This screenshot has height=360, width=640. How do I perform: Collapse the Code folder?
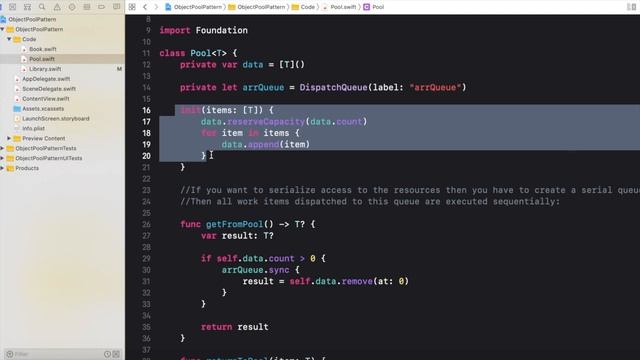(x=9, y=39)
